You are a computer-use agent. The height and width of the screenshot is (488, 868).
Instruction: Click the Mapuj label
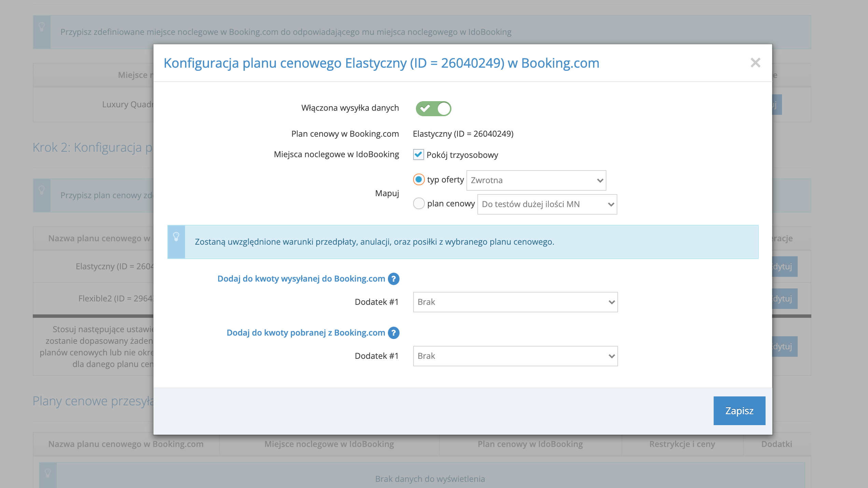click(387, 193)
